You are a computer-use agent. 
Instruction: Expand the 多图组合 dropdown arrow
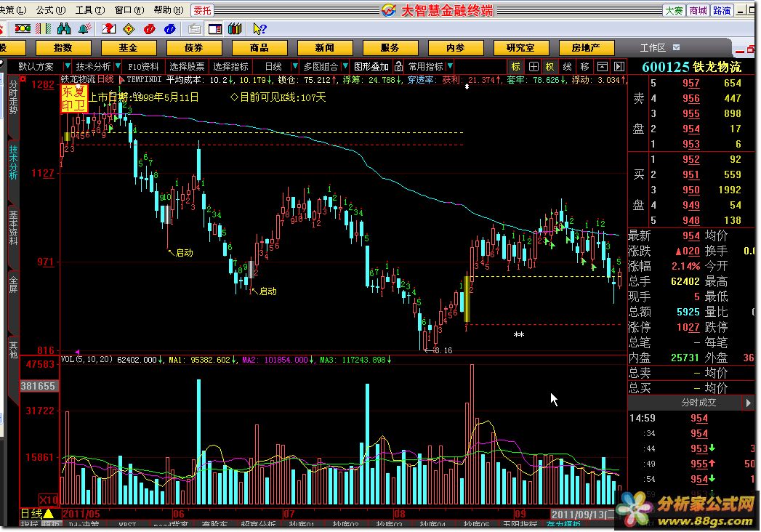coord(345,66)
